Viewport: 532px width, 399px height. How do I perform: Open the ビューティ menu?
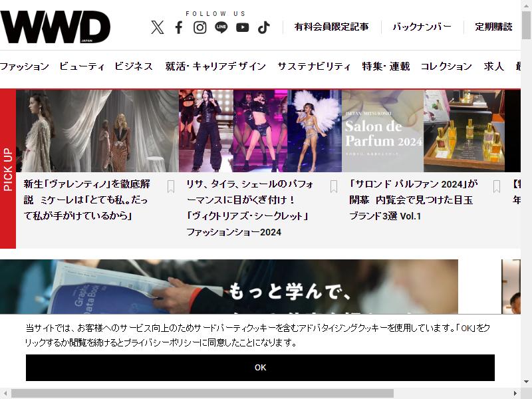pos(82,66)
